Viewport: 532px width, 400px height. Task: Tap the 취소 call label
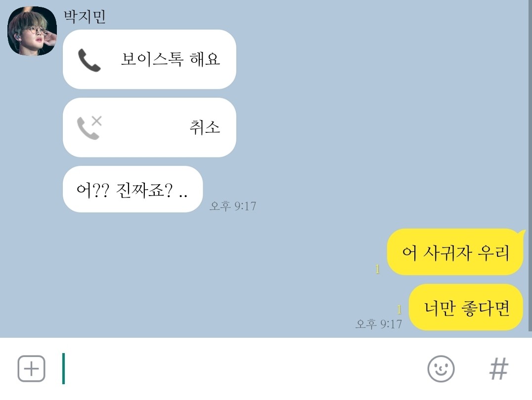click(205, 127)
